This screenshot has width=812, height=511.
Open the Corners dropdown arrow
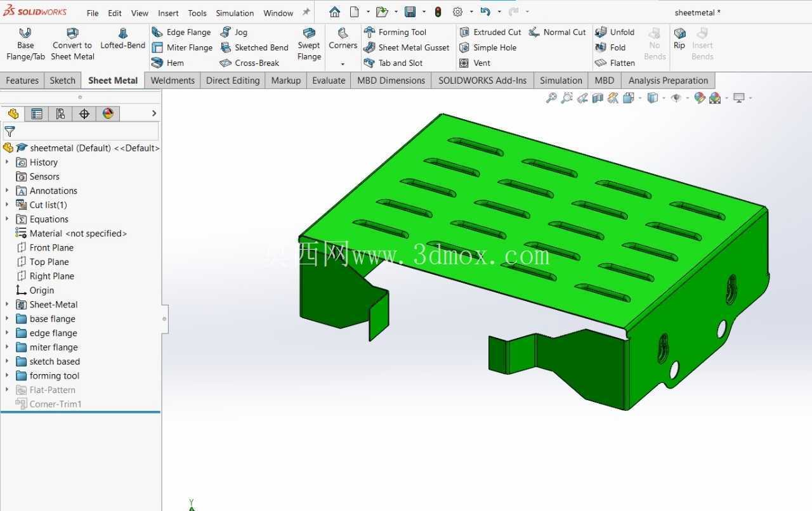point(343,64)
